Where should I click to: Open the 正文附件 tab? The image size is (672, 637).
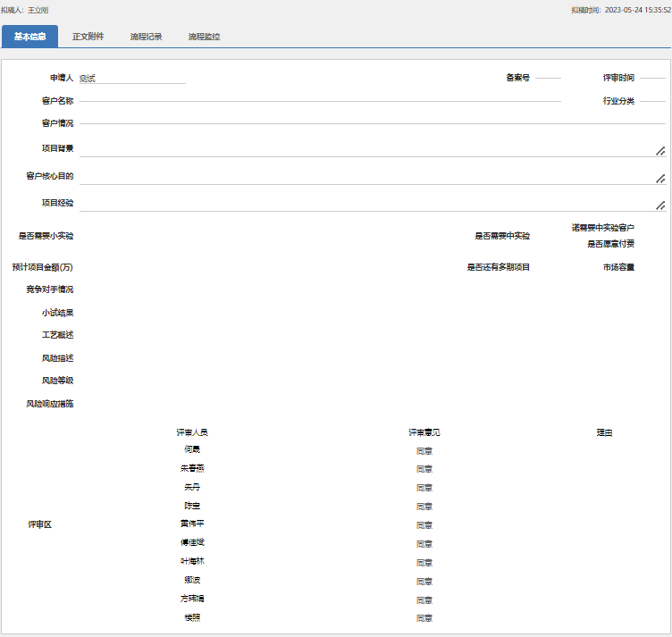coord(88,37)
